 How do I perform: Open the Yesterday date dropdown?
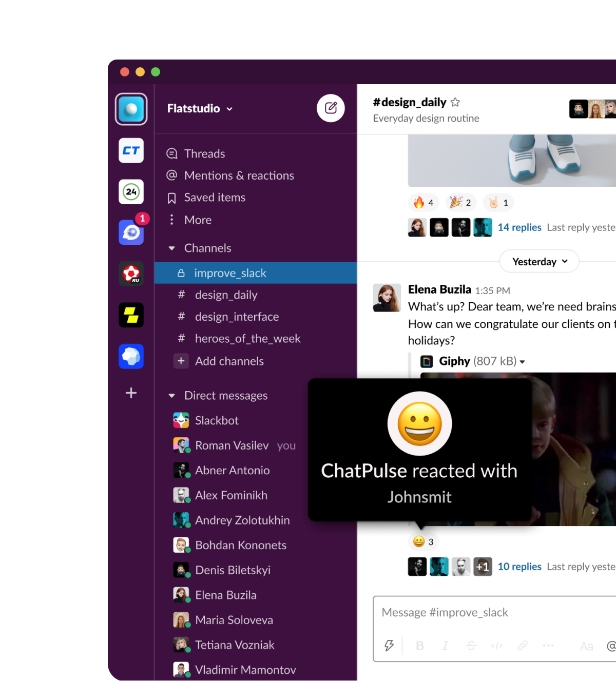click(539, 262)
